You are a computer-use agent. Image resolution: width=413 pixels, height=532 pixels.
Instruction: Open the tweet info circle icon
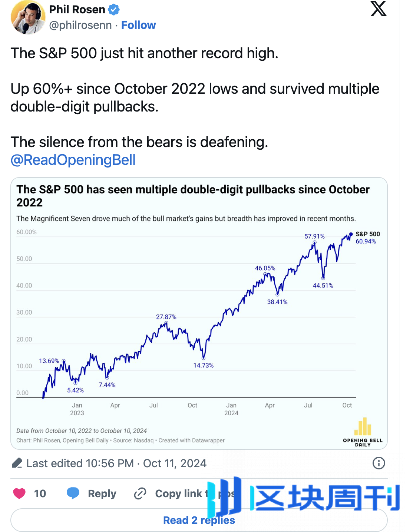[379, 463]
